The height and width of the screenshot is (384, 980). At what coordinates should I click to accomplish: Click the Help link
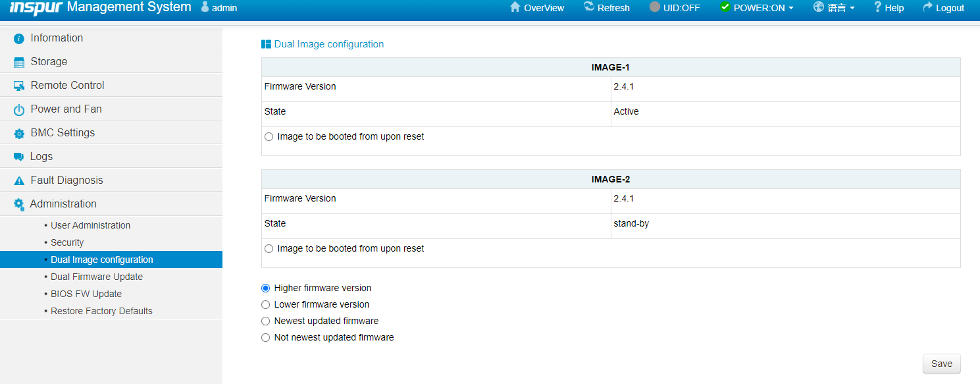(894, 8)
